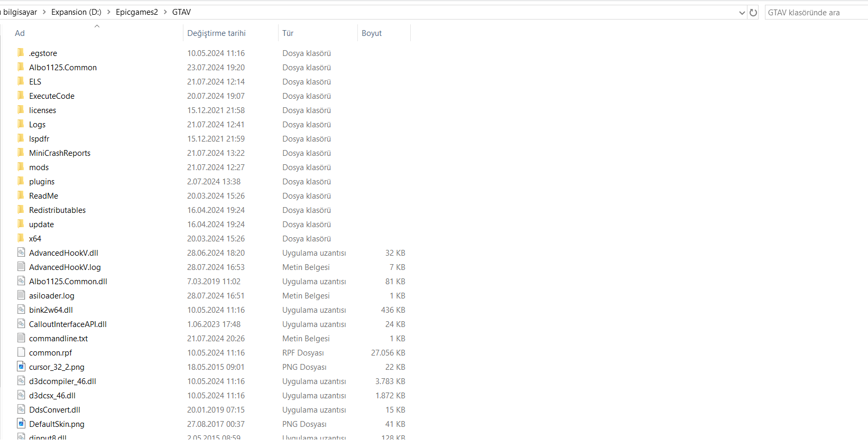Click the .egstore folder icon
Viewport: 868px width, 448px height.
point(21,52)
